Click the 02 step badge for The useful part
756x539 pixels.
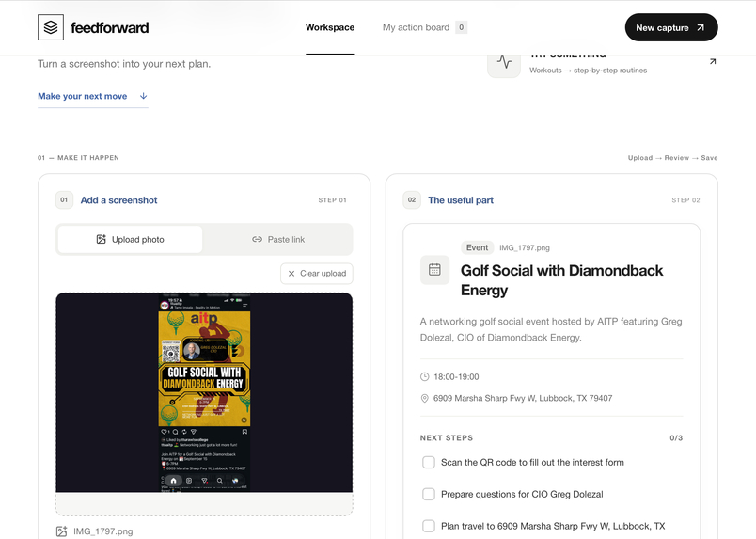pos(412,199)
